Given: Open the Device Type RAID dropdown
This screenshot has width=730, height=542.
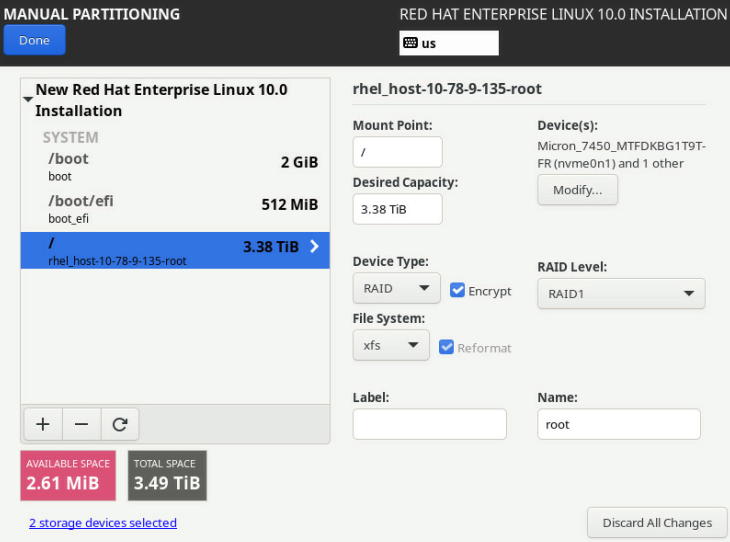Looking at the screenshot, I should pos(397,288).
